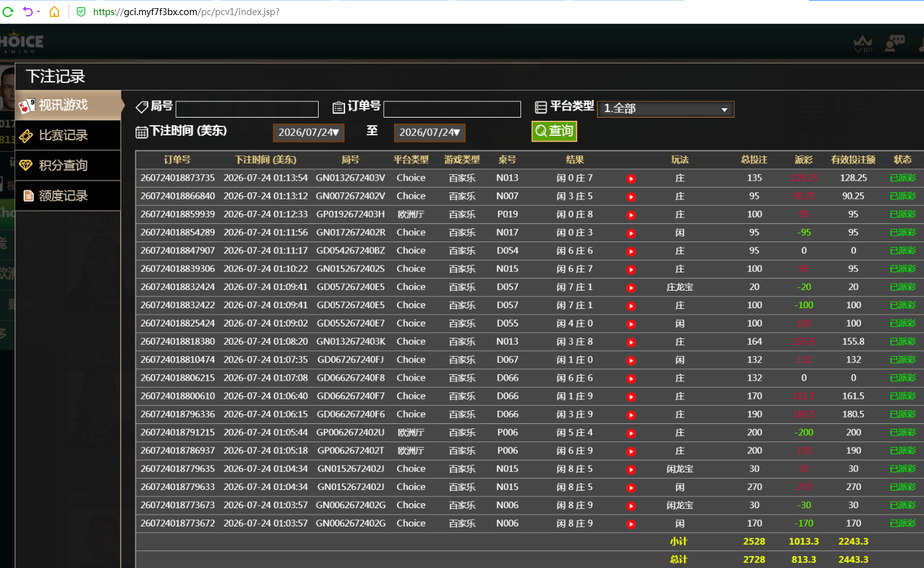This screenshot has height=568, width=924.
Task: Play video replay for order 260724018773672
Action: [x=631, y=525]
